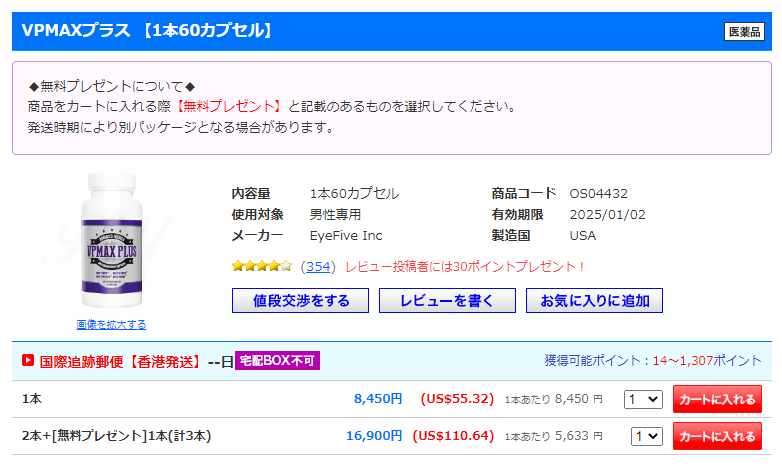Click the ◆無料プレゼントについて◆ heading
The width and height of the screenshot is (782, 471).
pyautogui.click(x=112, y=86)
